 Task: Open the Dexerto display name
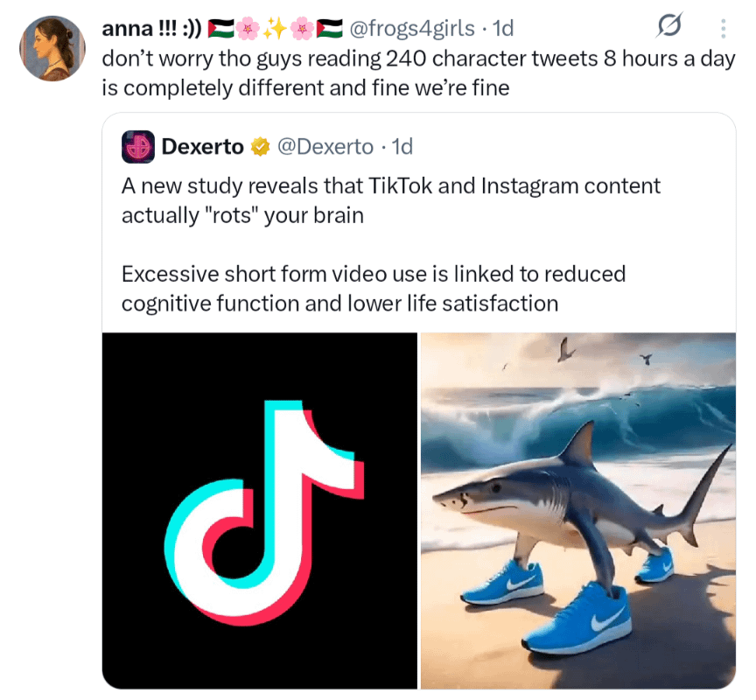pyautogui.click(x=202, y=147)
